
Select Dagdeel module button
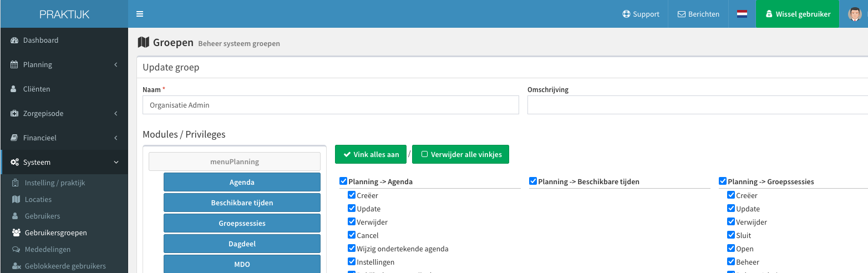tap(242, 244)
